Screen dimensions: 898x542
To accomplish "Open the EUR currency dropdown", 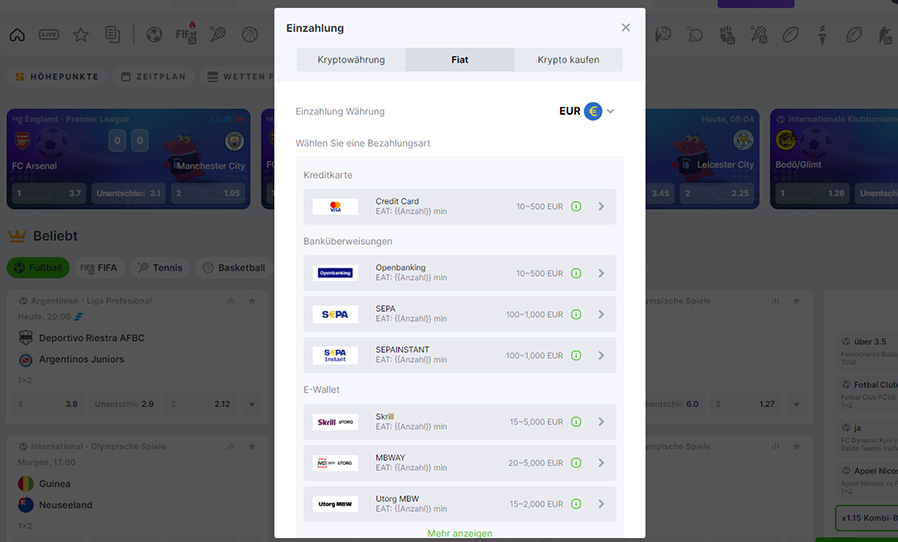I will point(586,111).
